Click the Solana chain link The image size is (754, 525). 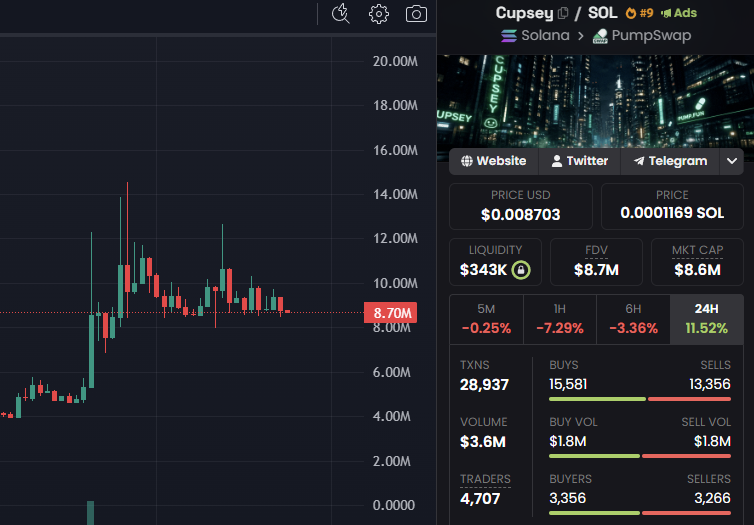pos(535,36)
